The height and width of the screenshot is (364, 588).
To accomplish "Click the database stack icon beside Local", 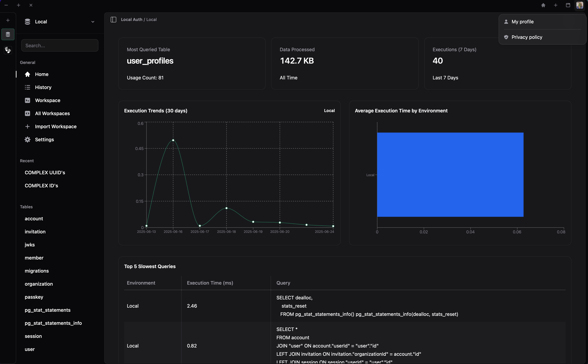I will click(x=28, y=22).
